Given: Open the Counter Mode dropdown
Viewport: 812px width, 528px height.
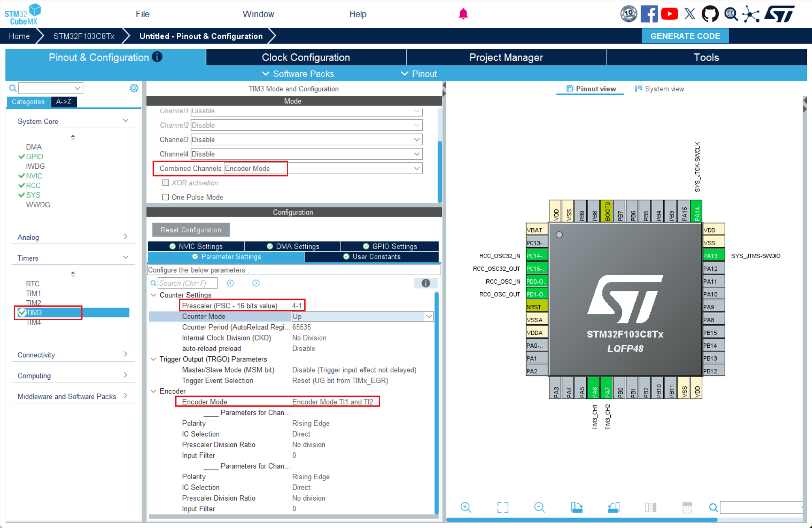Looking at the screenshot, I should click(362, 317).
